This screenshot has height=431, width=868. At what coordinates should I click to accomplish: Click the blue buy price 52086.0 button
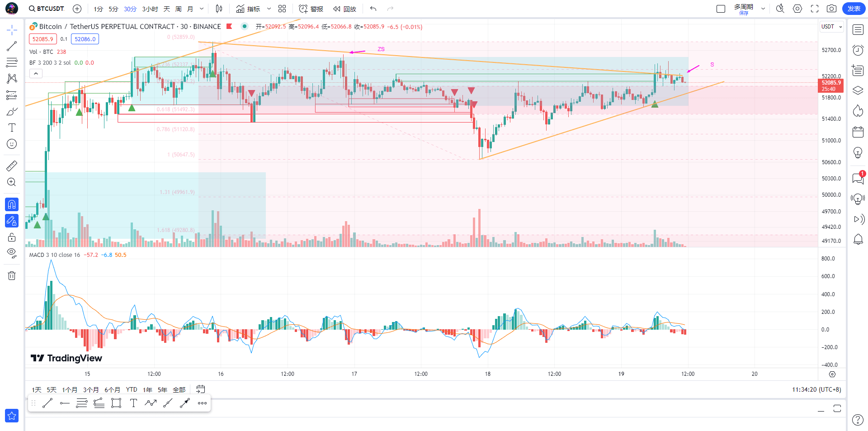(x=85, y=39)
